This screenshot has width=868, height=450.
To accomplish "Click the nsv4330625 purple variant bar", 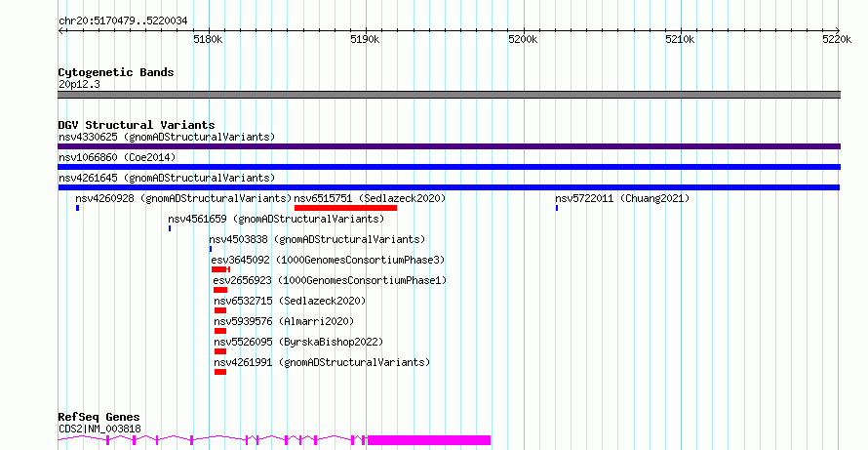I will point(449,146).
